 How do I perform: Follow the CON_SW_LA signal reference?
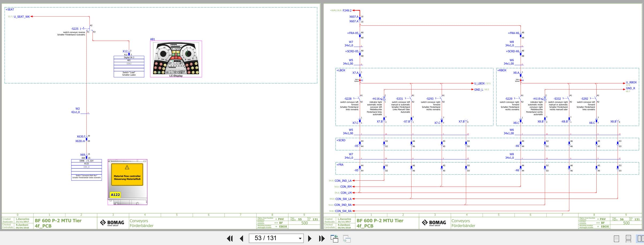344,199
